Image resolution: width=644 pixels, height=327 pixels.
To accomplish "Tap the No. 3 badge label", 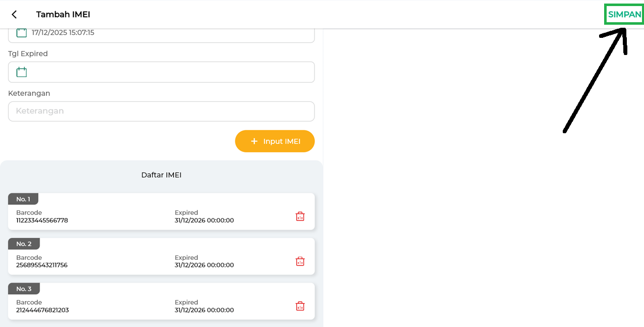I will pyautogui.click(x=24, y=289).
